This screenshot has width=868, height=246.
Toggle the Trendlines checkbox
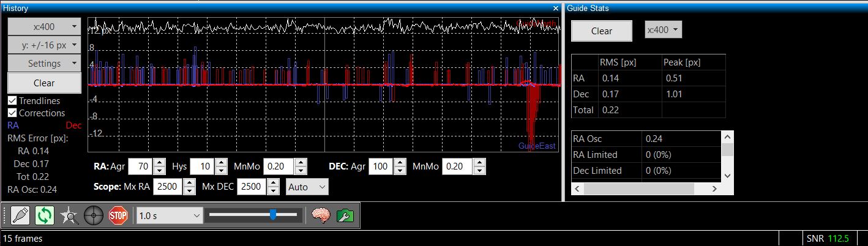pos(13,101)
